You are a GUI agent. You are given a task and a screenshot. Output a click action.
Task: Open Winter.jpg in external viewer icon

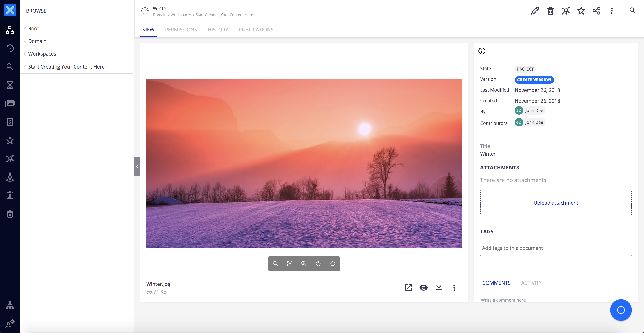point(408,288)
